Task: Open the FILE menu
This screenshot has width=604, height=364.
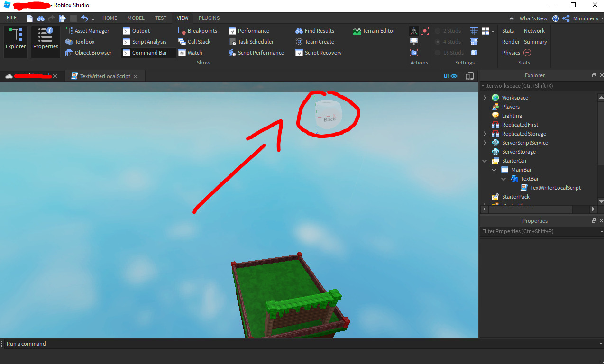Action: [x=11, y=17]
